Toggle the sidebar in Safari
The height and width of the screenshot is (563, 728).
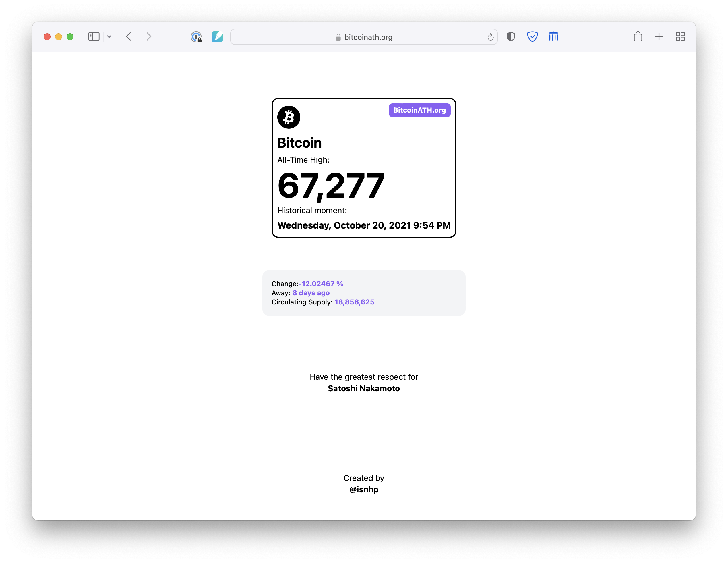point(94,37)
